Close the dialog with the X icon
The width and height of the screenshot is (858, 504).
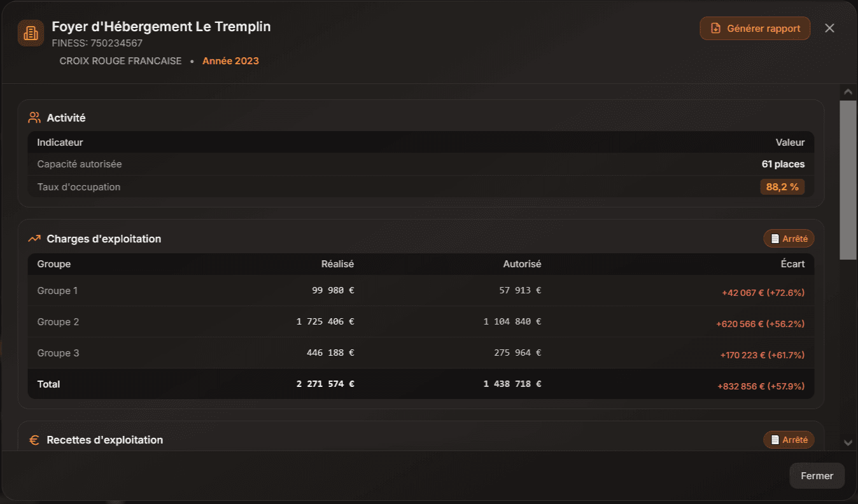829,28
